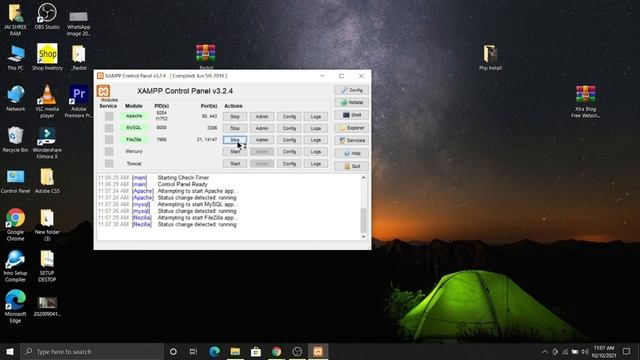The image size is (640, 360).
Task: Select Inno Setup Compiler desktop icon
Action: point(16,266)
